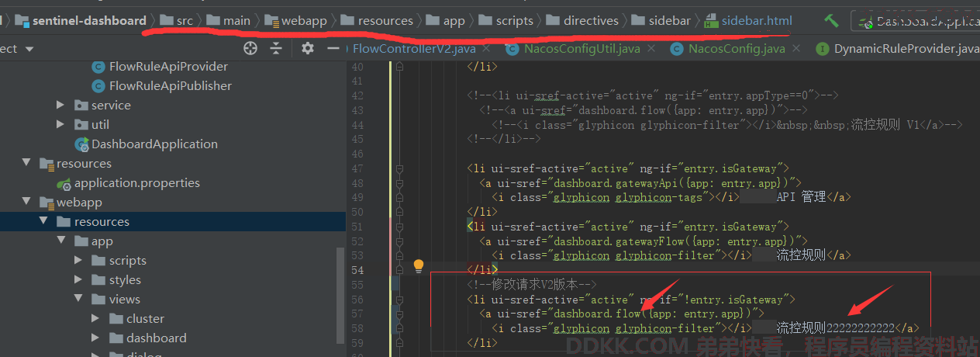Click the util package folder icon

(x=81, y=125)
